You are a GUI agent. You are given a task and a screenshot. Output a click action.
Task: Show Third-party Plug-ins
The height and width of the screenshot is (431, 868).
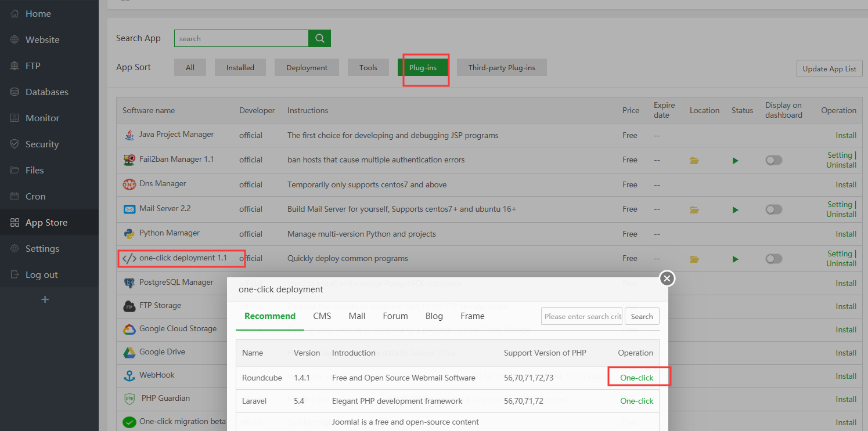[502, 67]
